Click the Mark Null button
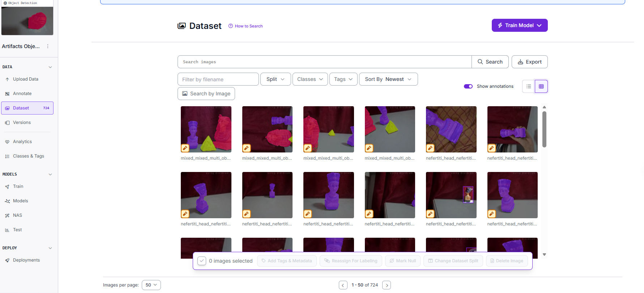 click(x=402, y=261)
